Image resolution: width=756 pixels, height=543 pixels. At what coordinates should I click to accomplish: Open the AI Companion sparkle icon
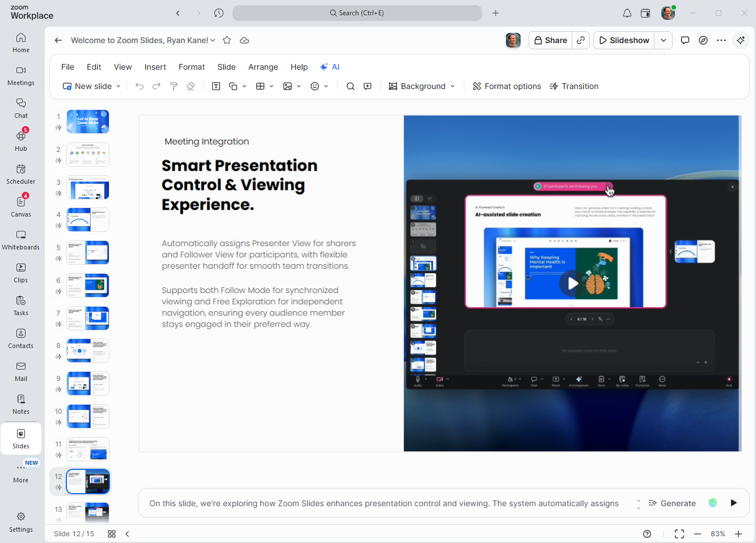741,40
